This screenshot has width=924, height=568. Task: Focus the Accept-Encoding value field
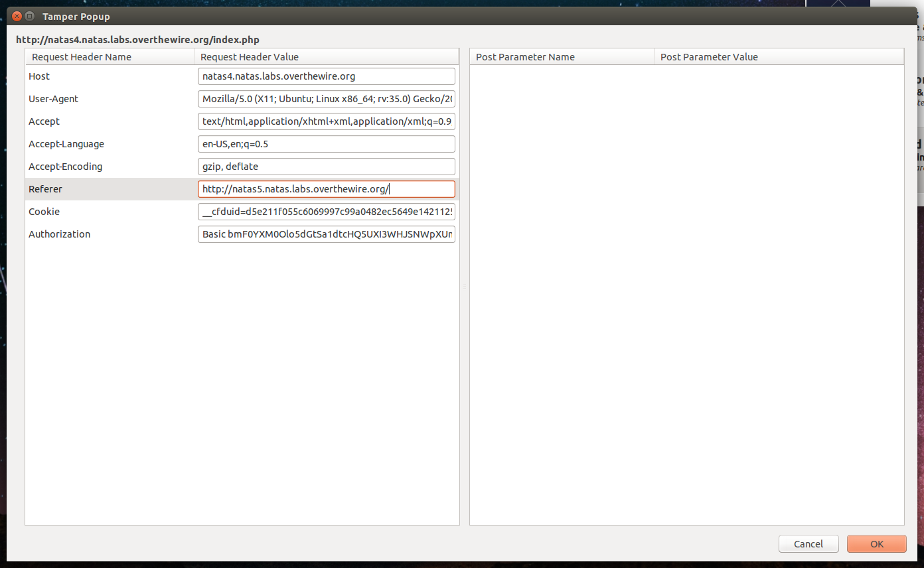326,167
